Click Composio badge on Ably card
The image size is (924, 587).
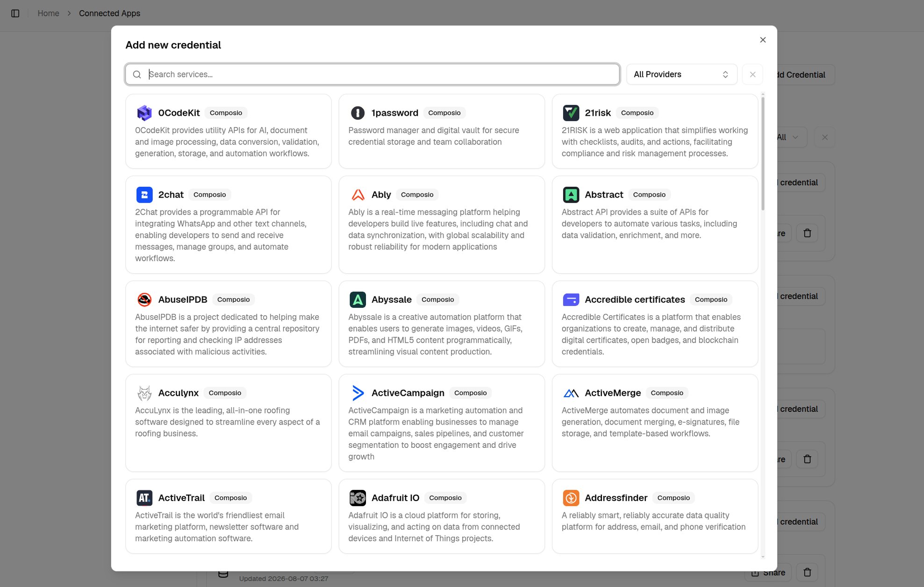click(417, 195)
